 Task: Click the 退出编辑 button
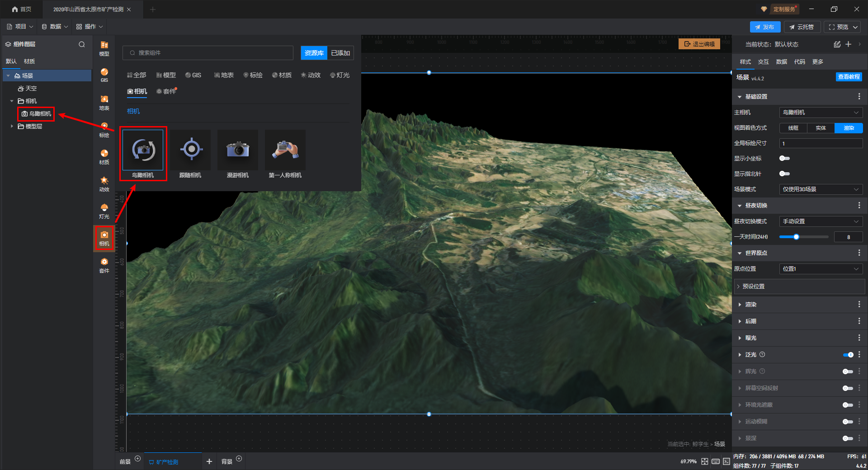(x=699, y=44)
